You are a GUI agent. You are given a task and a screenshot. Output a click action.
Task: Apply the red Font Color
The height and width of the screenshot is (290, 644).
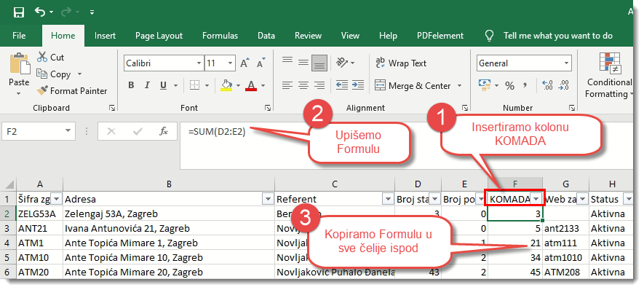click(251, 85)
